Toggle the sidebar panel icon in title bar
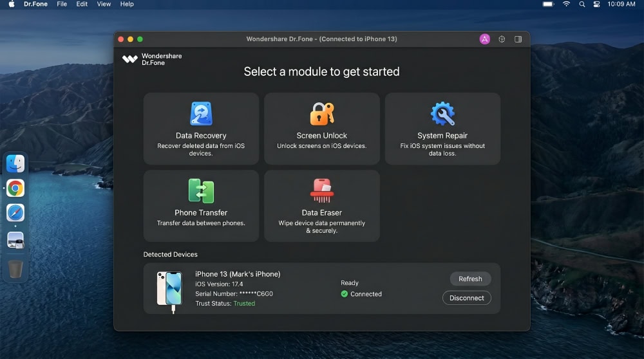The width and height of the screenshot is (644, 359). click(518, 39)
